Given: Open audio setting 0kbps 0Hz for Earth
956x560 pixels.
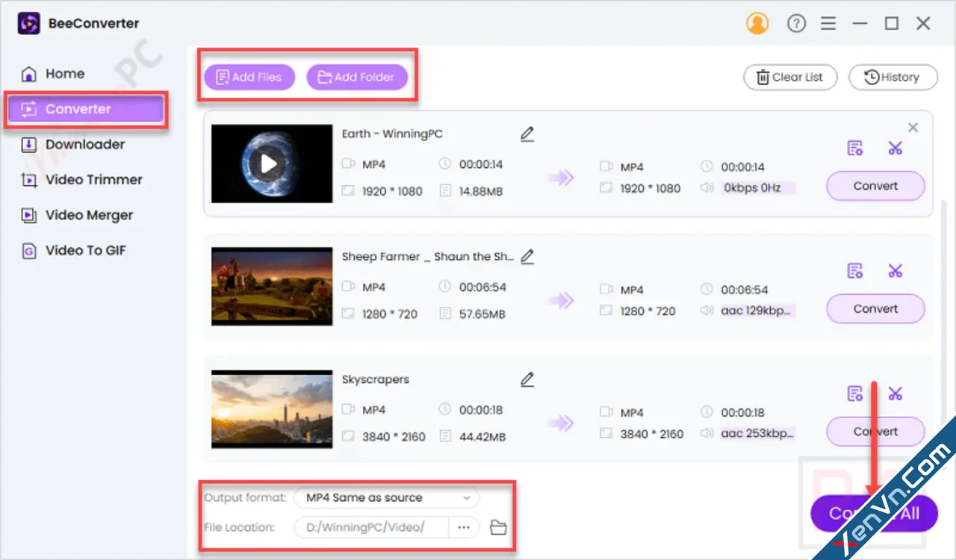Looking at the screenshot, I should [757, 188].
